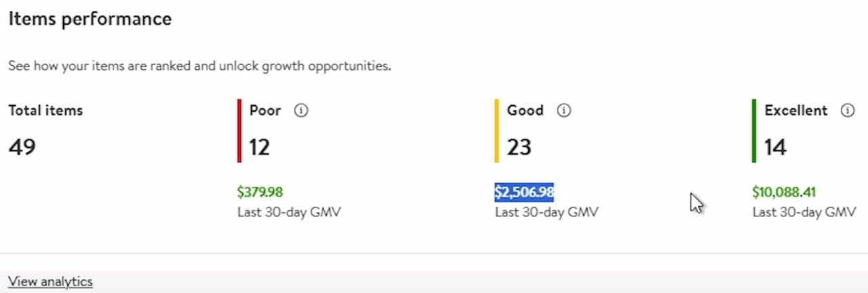
Task: Select the highlighted $2,506.98 GMV value
Action: 524,193
